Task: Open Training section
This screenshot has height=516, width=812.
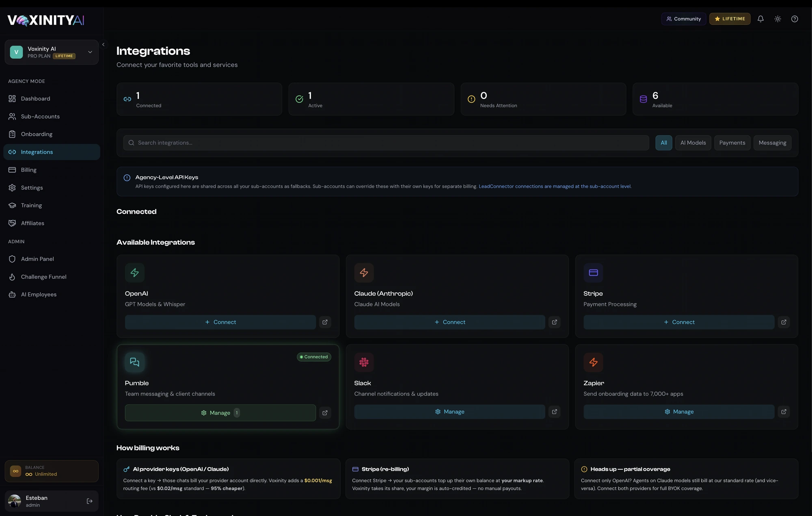Action: point(52,206)
